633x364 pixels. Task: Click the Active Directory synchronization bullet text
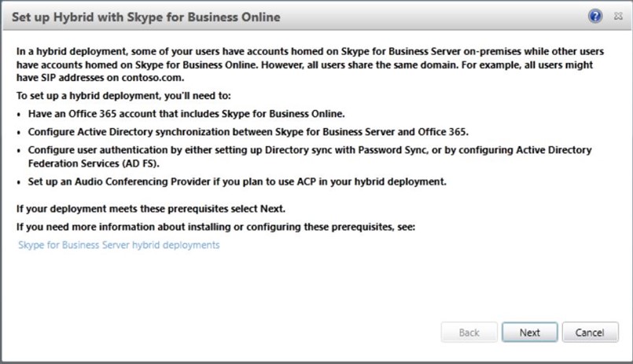click(248, 132)
